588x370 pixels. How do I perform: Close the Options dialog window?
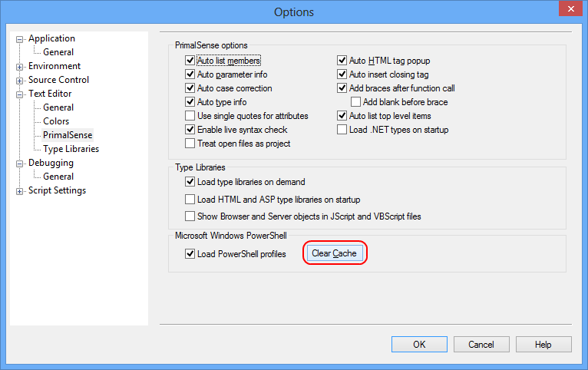(570, 8)
